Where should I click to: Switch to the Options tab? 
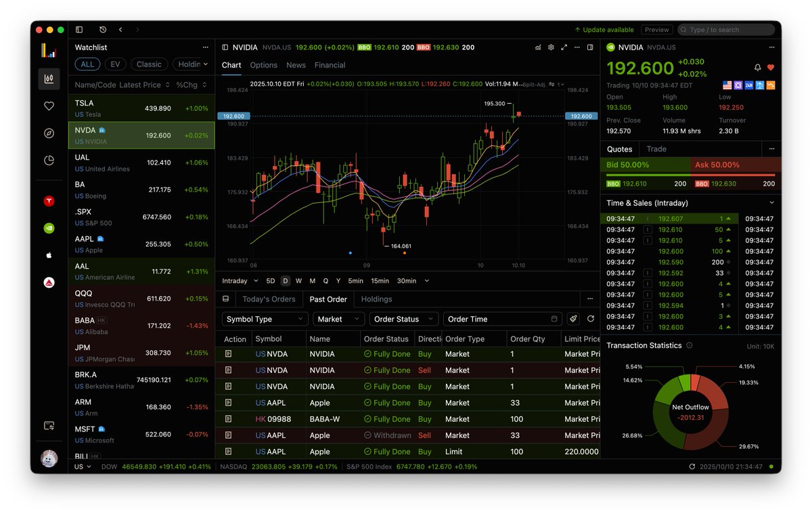(x=264, y=65)
